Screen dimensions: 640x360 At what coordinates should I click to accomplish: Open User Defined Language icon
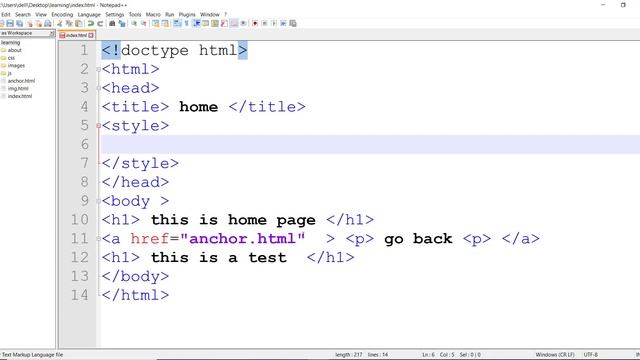205,23
